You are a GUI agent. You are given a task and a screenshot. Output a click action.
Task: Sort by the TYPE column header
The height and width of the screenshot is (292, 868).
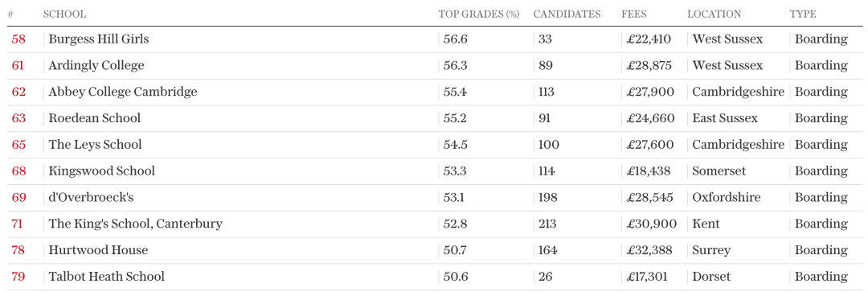pos(803,14)
